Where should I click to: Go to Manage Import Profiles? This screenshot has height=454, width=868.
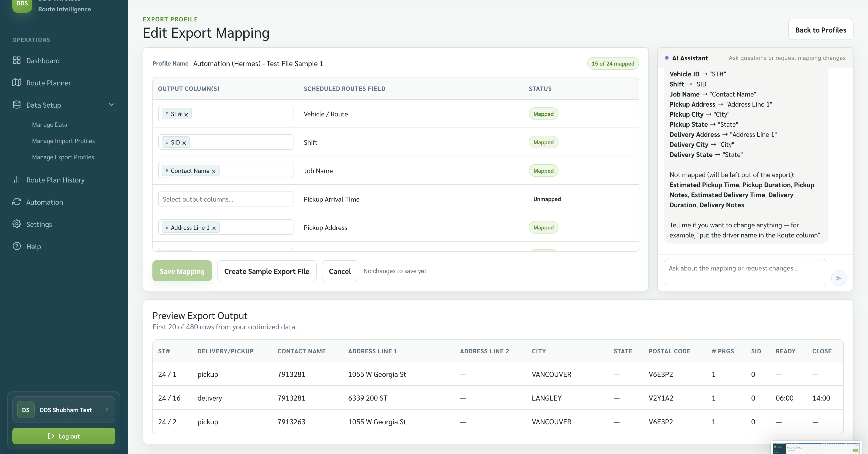(63, 141)
